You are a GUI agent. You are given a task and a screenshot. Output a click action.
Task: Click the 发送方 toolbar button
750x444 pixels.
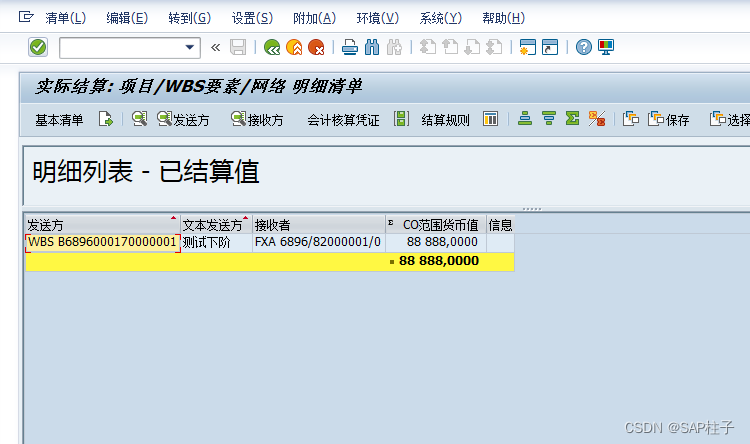point(184,119)
